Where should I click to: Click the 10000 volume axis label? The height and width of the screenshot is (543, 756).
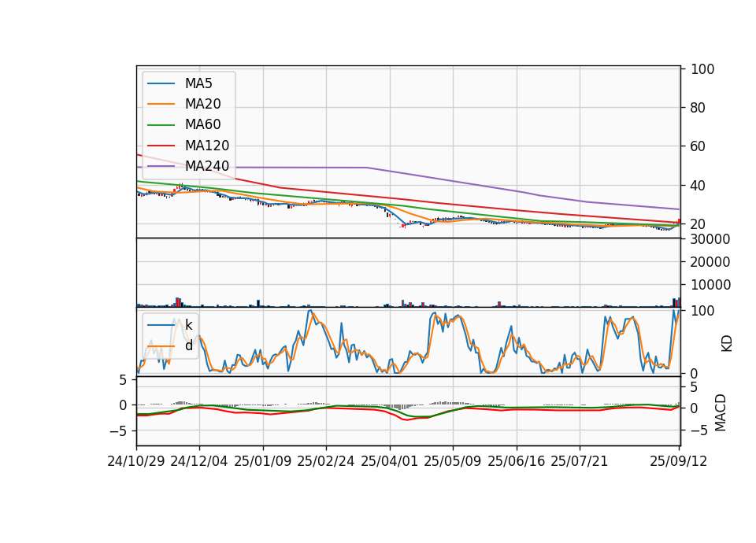710,285
